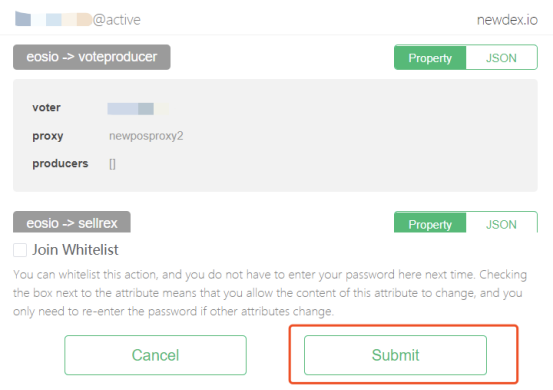This screenshot has width=553, height=390.
Task: Click the blurred voter account value
Action: click(138, 109)
